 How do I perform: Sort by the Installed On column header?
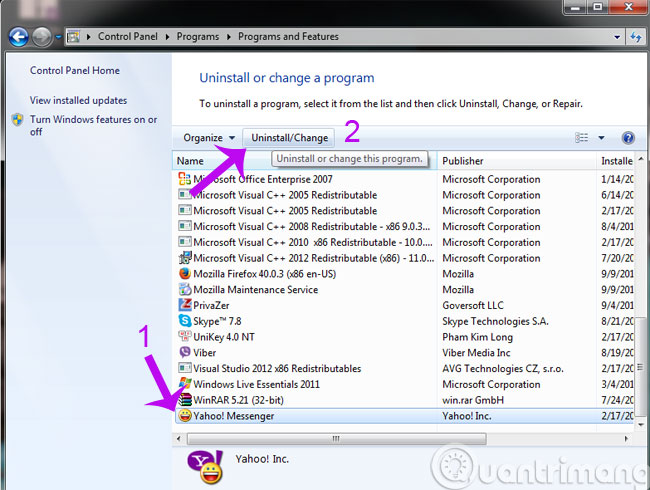tap(617, 161)
